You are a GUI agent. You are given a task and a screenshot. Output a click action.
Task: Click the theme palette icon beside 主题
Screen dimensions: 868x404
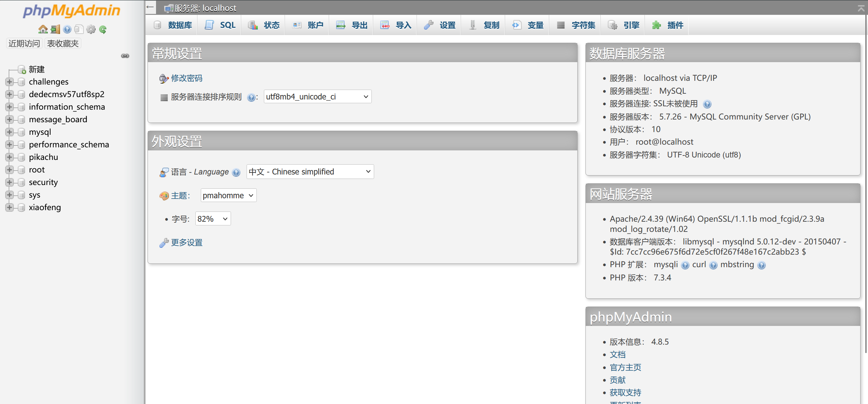164,196
